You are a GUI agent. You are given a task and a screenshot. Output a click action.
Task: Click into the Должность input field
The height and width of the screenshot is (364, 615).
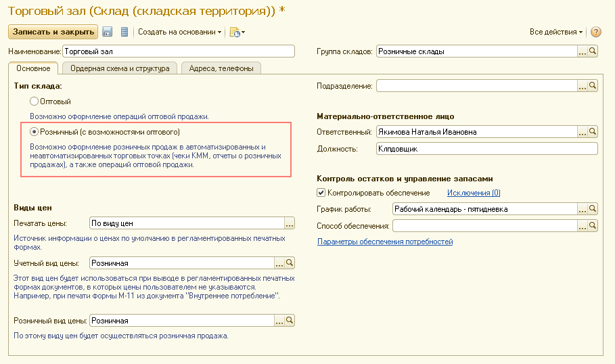click(x=486, y=149)
